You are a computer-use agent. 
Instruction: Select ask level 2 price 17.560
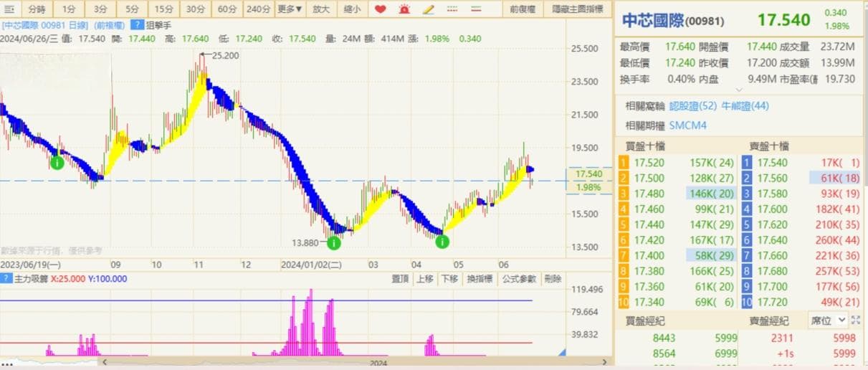pyautogui.click(x=771, y=178)
